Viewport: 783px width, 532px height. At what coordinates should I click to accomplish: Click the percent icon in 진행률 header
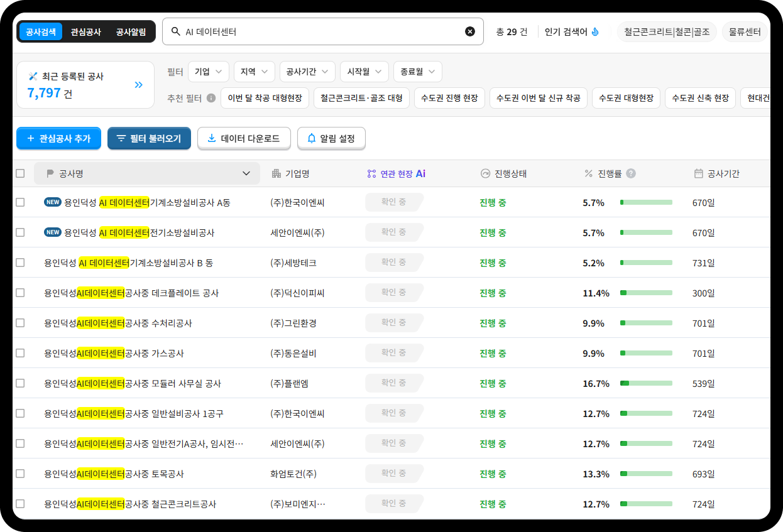click(x=589, y=173)
